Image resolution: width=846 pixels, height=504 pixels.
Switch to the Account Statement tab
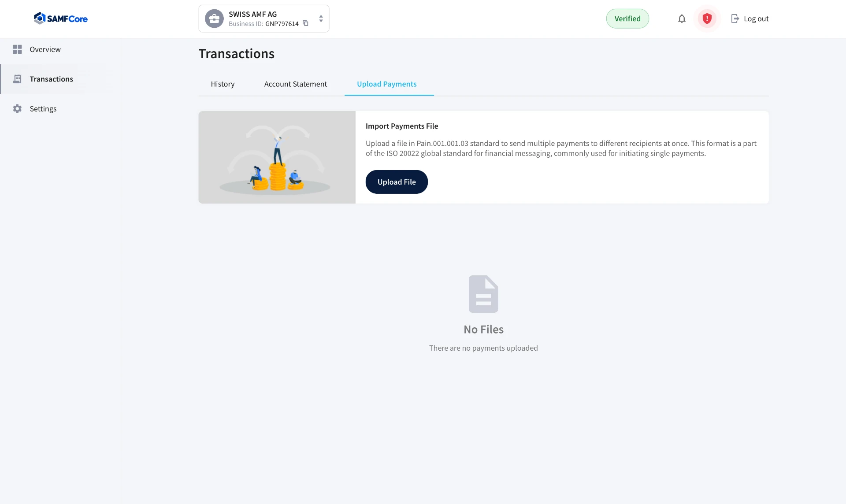tap(296, 84)
